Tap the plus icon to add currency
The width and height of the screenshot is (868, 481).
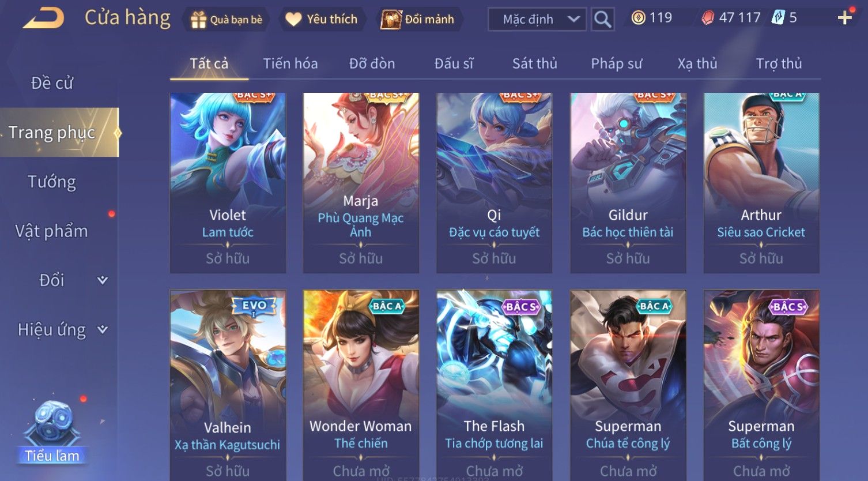844,18
